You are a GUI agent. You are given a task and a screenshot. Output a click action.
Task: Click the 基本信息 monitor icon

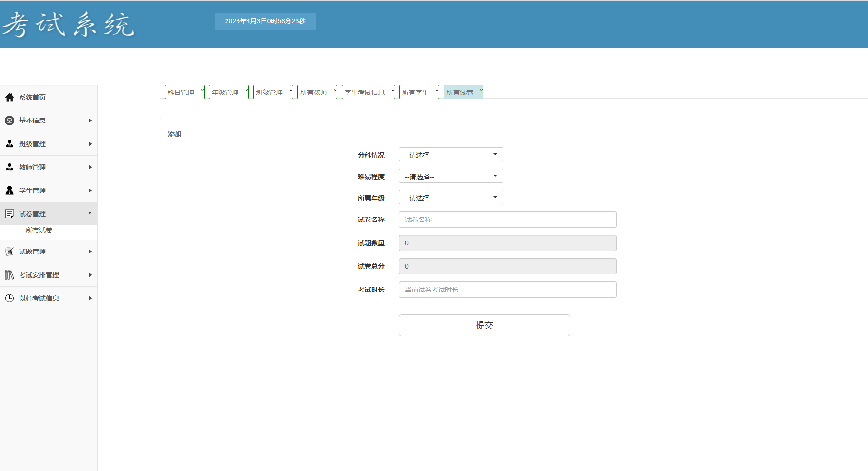pyautogui.click(x=10, y=120)
